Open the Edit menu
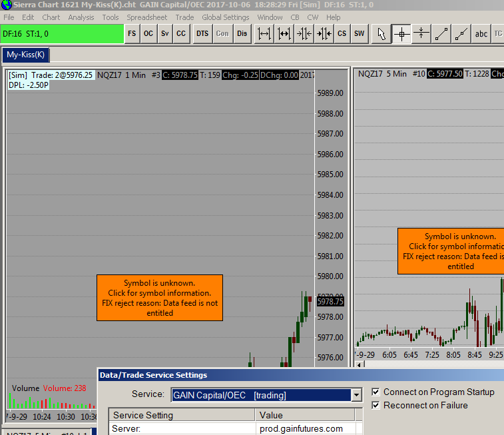This screenshot has width=504, height=435. click(28, 17)
